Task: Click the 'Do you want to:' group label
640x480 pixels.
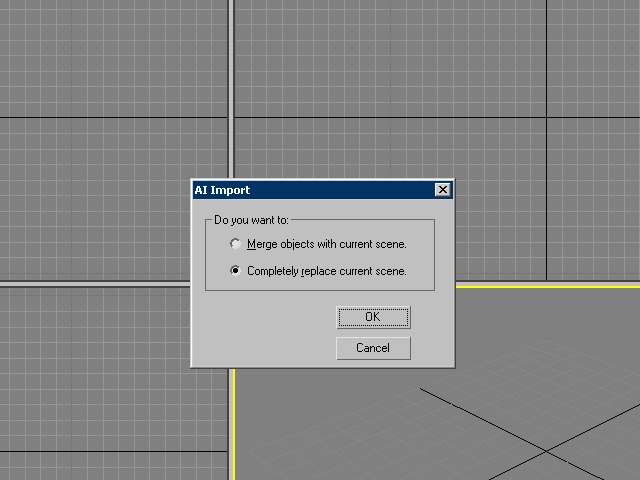Action: coord(250,220)
